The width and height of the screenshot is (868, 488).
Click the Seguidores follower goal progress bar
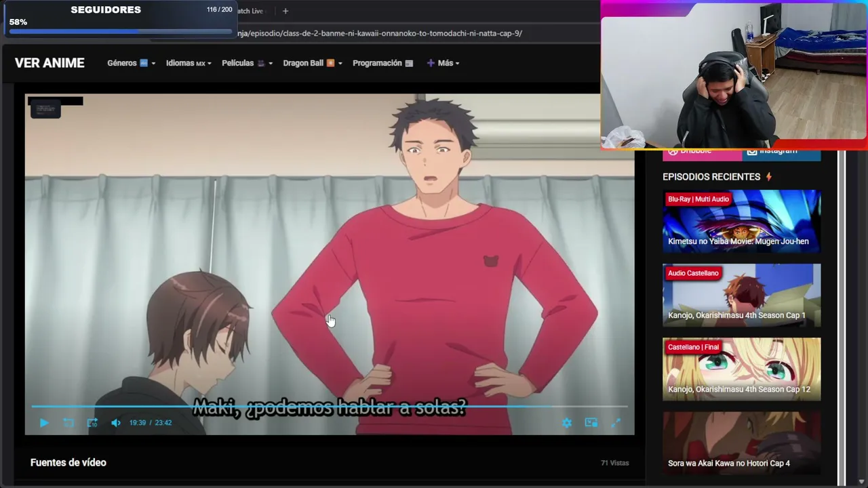coord(121,31)
